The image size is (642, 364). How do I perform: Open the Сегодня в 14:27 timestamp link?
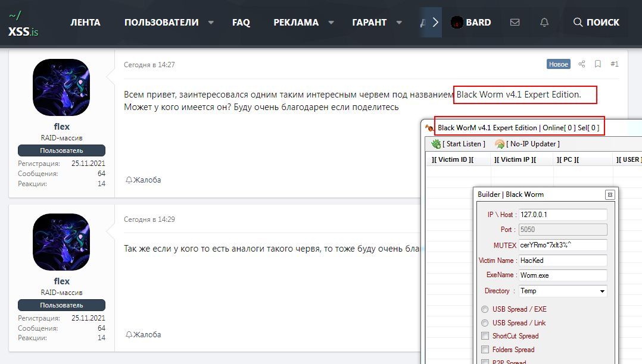point(149,65)
